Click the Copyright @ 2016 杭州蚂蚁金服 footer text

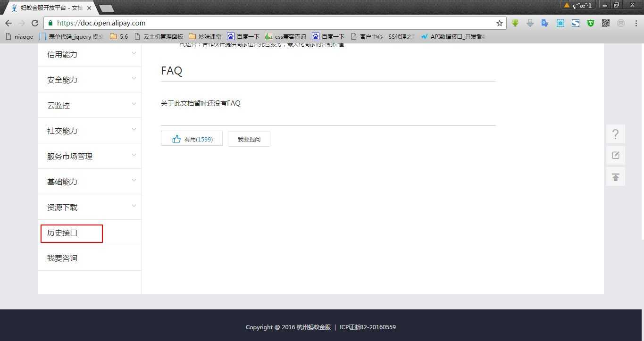pyautogui.click(x=288, y=327)
